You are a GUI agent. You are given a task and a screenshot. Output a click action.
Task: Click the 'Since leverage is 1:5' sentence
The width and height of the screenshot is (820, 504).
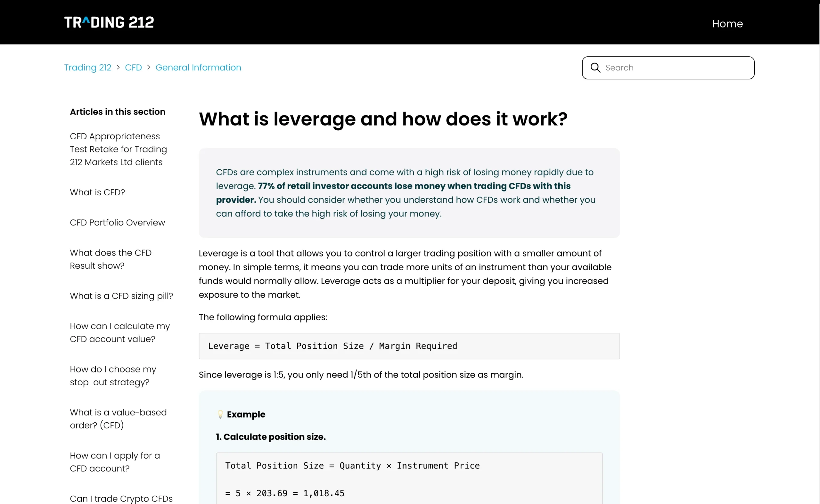361,375
